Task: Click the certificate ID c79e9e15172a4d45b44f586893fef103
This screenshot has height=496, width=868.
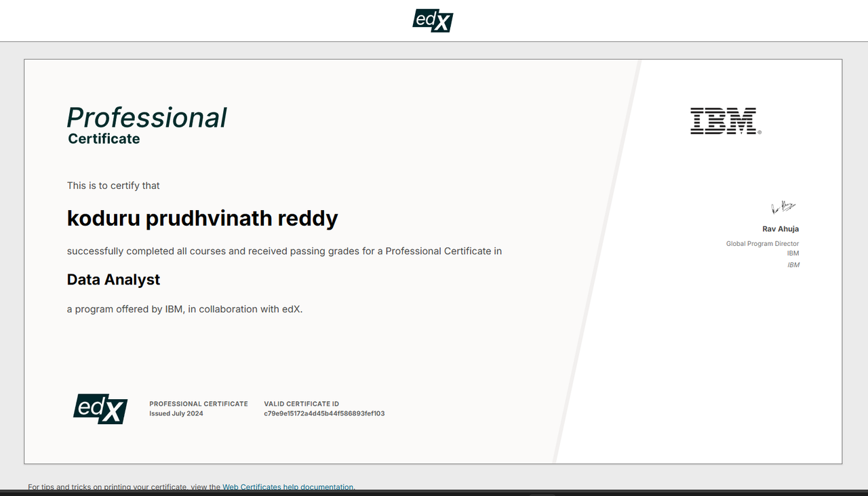Action: [324, 413]
